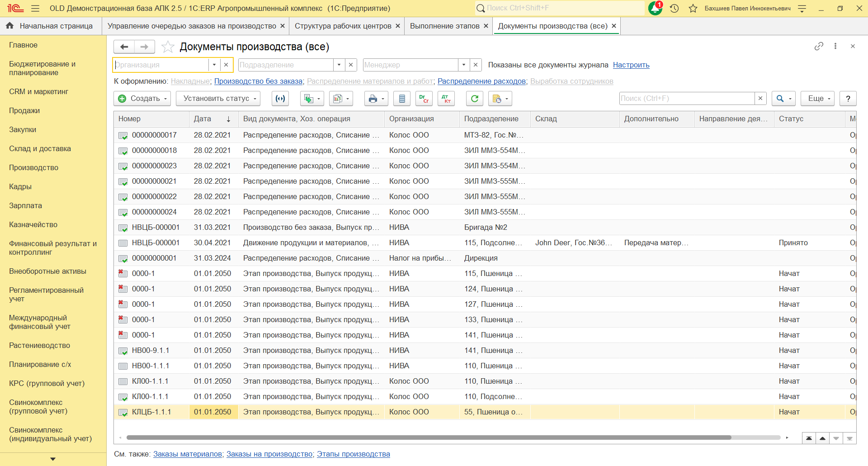Open Распределение расходов link
Screen dimensions: 868x466
pos(481,81)
